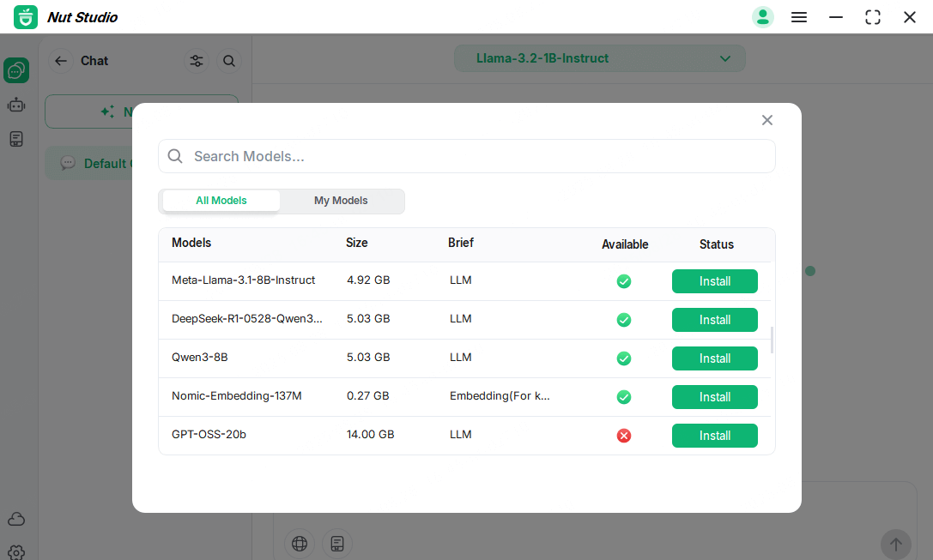Click unavailable red X for GPT-OSS-20b
Screen dimensions: 933x560
(x=624, y=436)
